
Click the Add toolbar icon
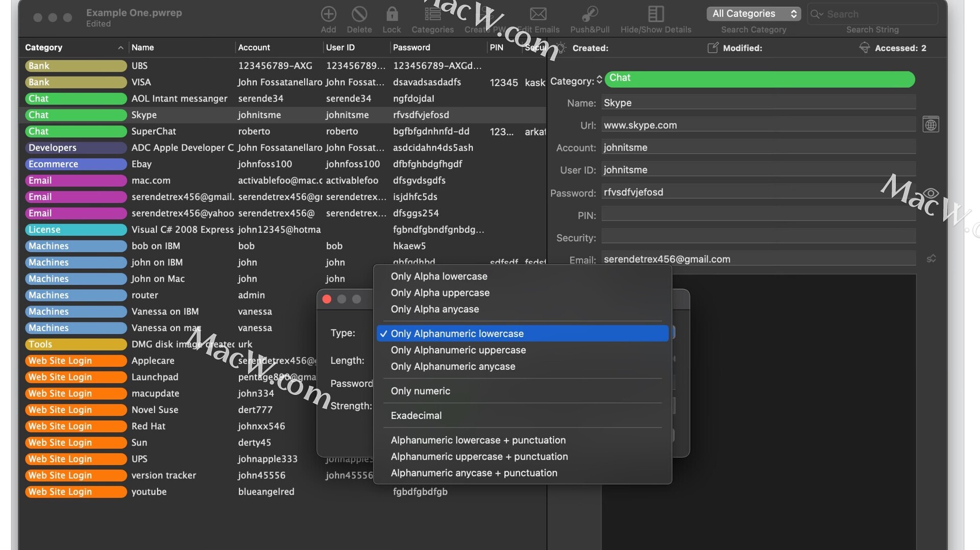coord(328,14)
